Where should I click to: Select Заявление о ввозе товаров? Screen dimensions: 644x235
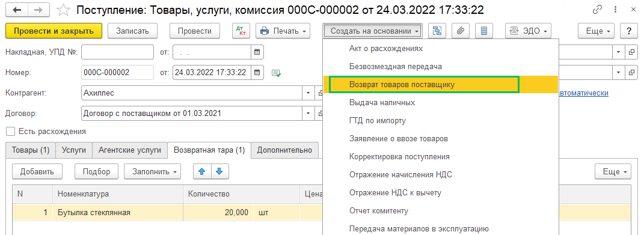coord(441,138)
